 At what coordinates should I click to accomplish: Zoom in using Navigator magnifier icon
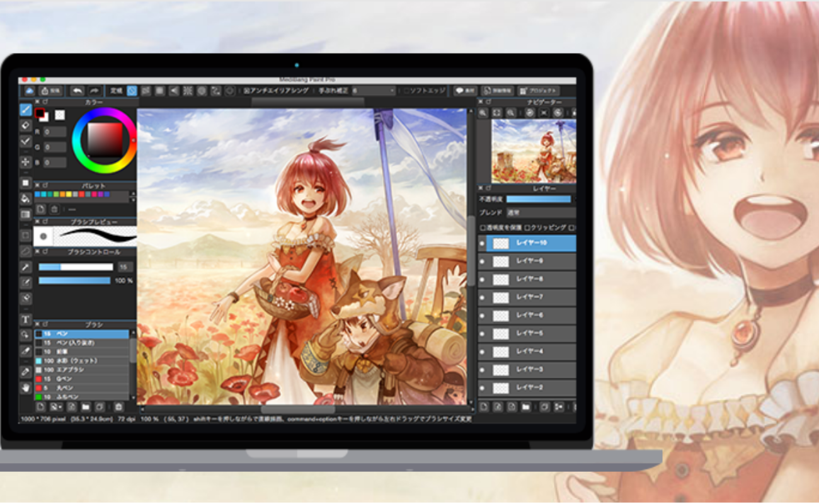(x=483, y=113)
